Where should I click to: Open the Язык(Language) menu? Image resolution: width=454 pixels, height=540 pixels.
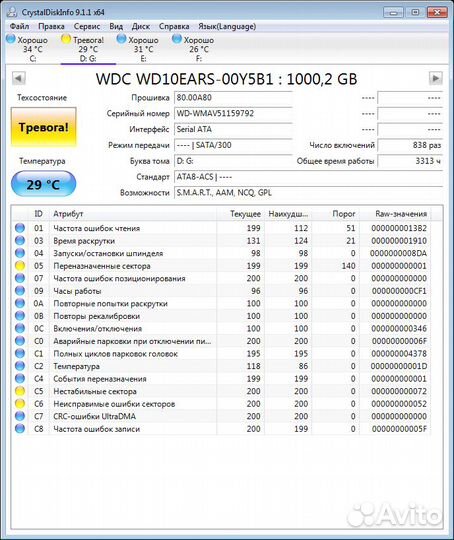[x=227, y=27]
